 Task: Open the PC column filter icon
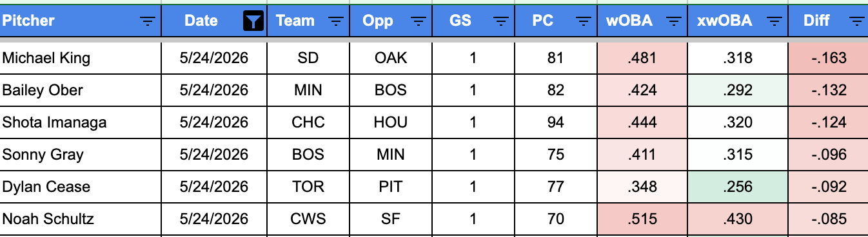click(x=584, y=21)
